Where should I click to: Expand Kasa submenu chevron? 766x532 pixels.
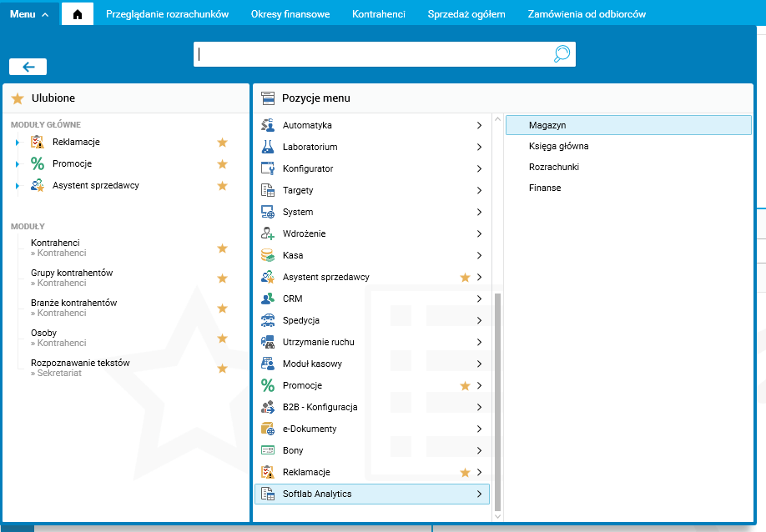point(479,255)
